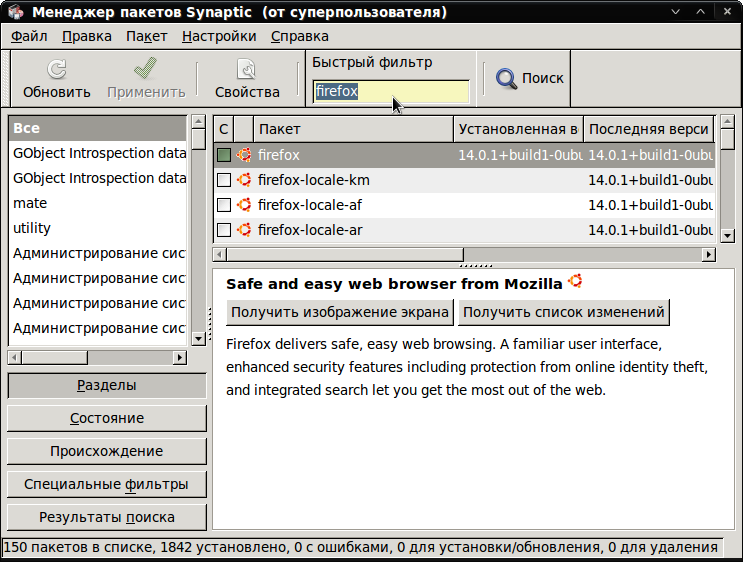The height and width of the screenshot is (562, 743).
Task: Open the Файл menu
Action: coord(29,36)
